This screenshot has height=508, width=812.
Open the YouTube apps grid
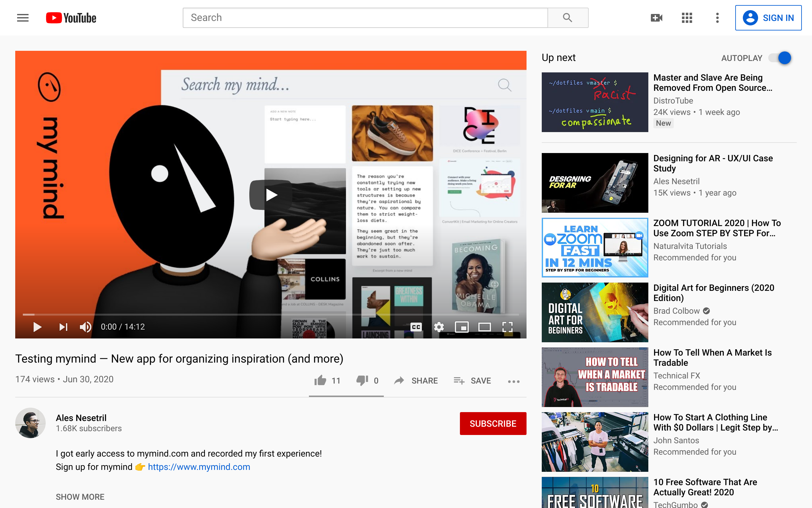(x=687, y=18)
